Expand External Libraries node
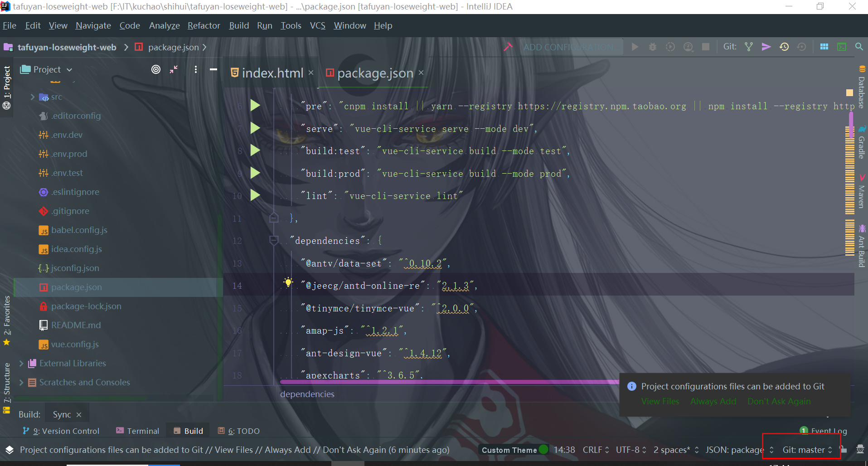868x466 pixels. pyautogui.click(x=21, y=363)
